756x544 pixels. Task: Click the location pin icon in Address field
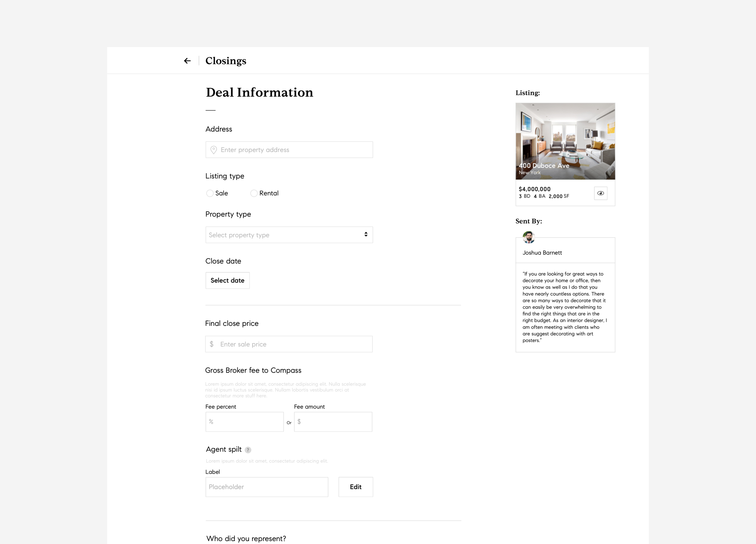(x=214, y=150)
